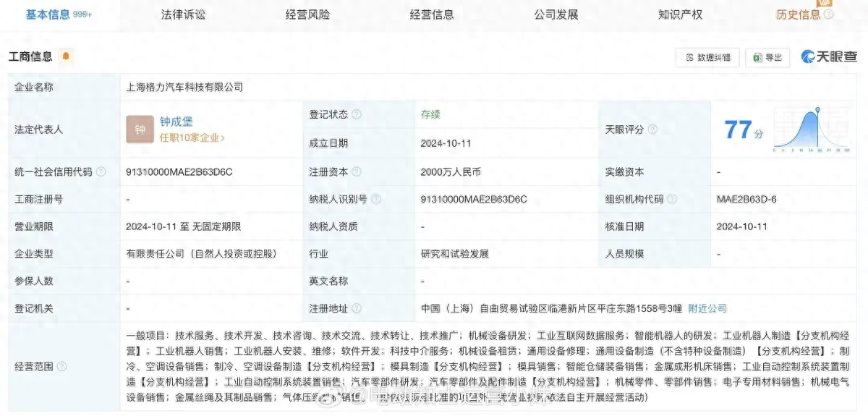This screenshot has height=416, width=868.
Task: Click the help icon next to 经营范围
Action: (61, 367)
